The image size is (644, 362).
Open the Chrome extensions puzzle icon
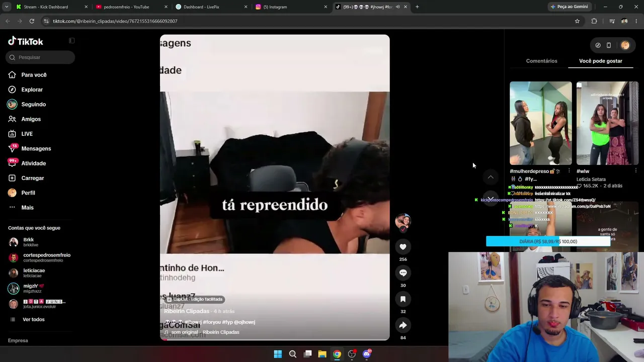click(594, 21)
